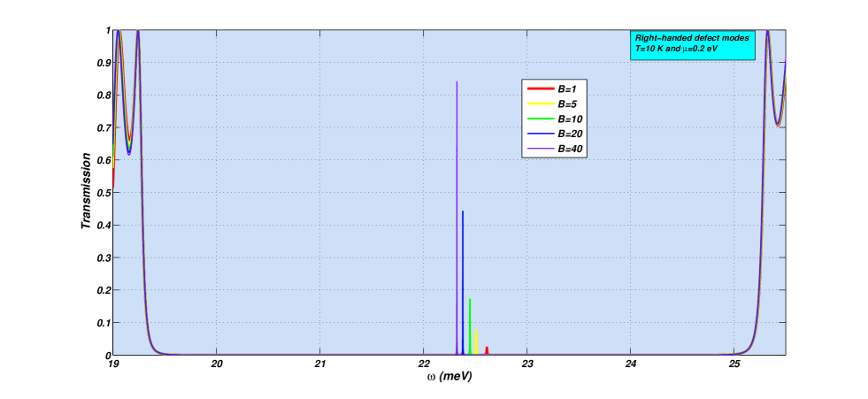This screenshot has width=868, height=399.
Task: Click the small red B=1 defect peak
Action: click(487, 350)
